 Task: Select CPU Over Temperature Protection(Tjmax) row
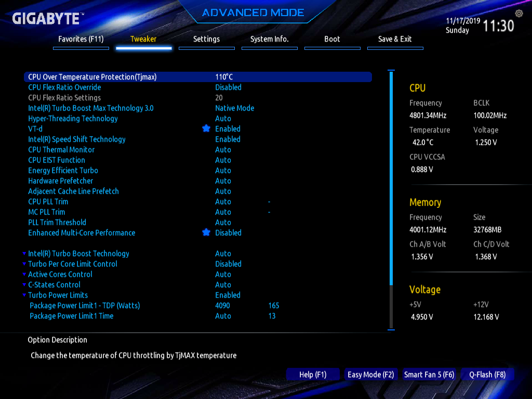point(198,77)
